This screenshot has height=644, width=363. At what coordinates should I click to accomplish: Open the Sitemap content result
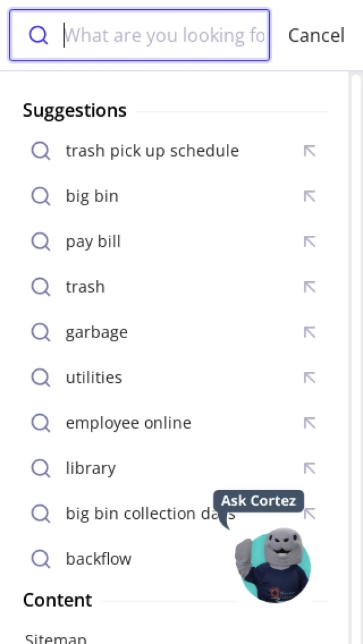point(56,639)
